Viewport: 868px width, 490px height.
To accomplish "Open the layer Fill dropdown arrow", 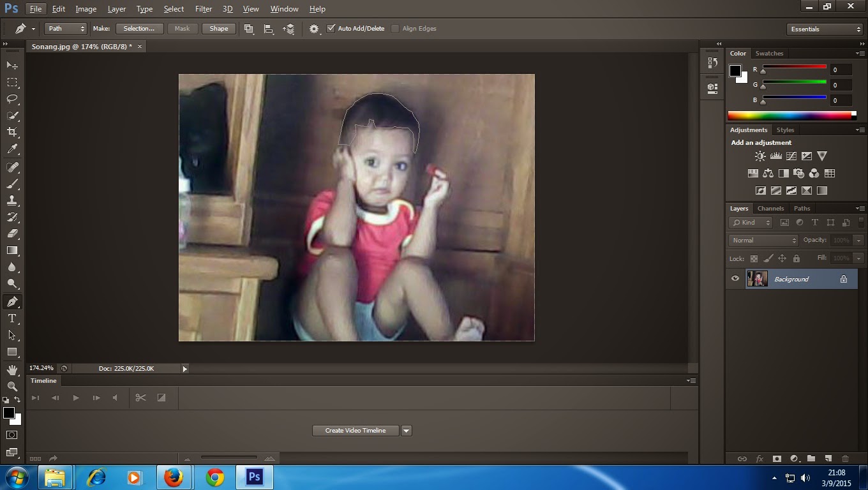I will [858, 258].
